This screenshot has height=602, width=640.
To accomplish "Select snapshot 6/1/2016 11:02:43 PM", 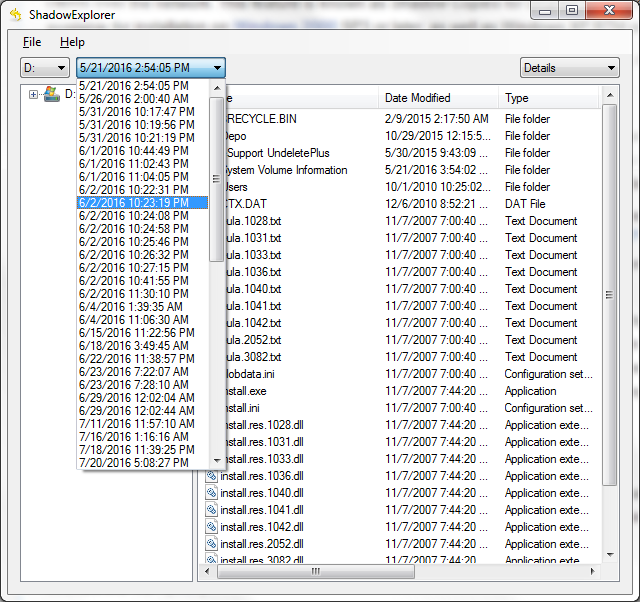I will [142, 164].
